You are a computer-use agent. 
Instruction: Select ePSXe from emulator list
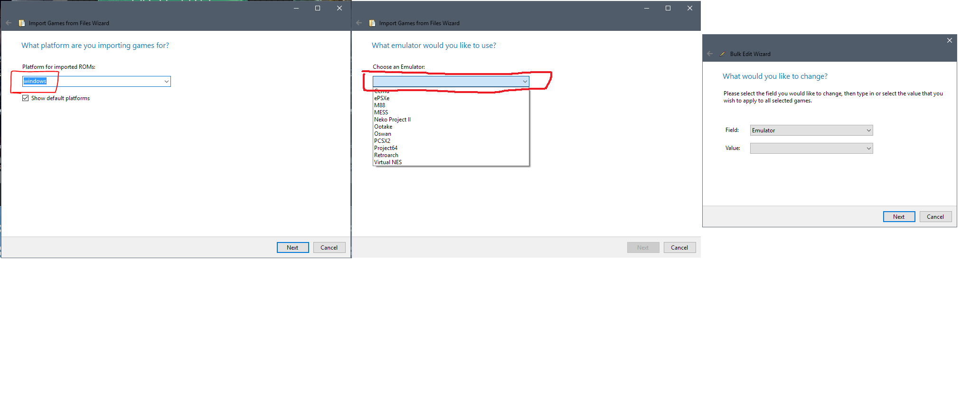click(451, 98)
